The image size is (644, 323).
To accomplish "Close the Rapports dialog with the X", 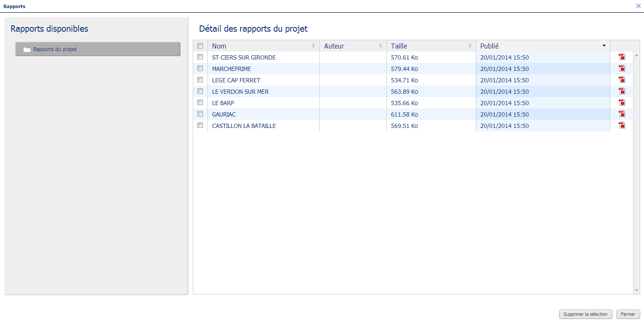I will pyautogui.click(x=639, y=6).
